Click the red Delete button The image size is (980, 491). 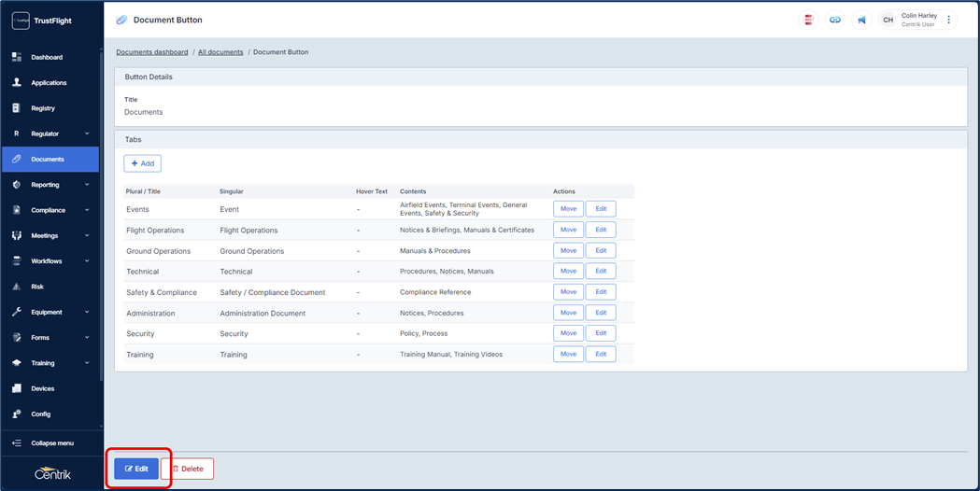point(187,469)
